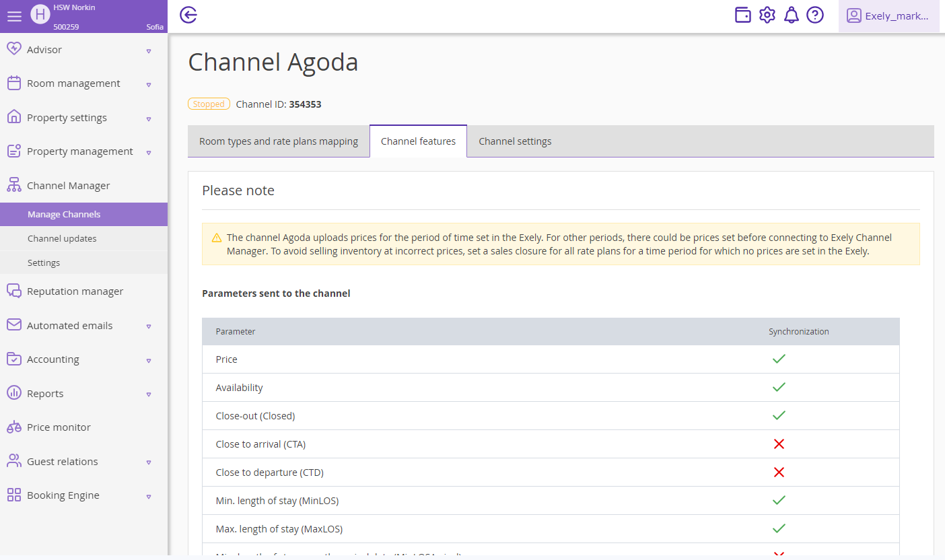Expand the Booking Engine section arrow
This screenshot has width=945, height=560.
coord(149,496)
